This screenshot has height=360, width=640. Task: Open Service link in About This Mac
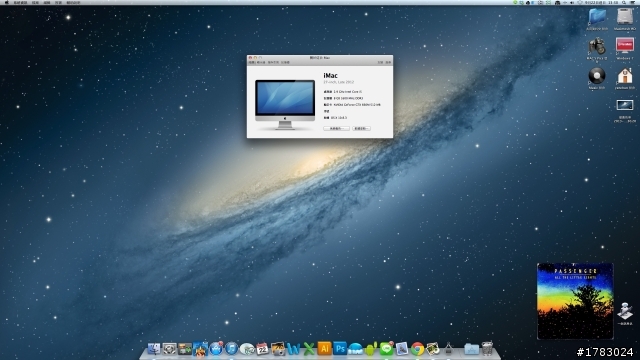(x=388, y=62)
